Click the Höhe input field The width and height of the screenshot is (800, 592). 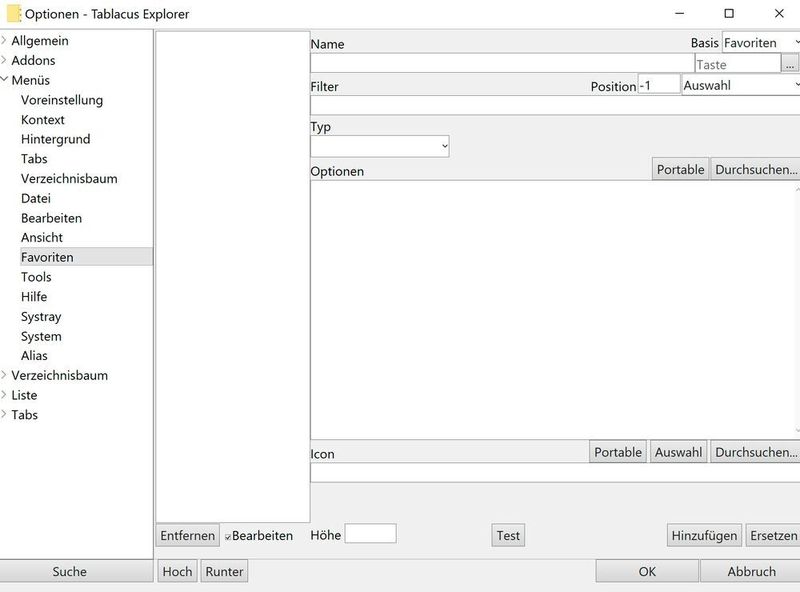(370, 534)
